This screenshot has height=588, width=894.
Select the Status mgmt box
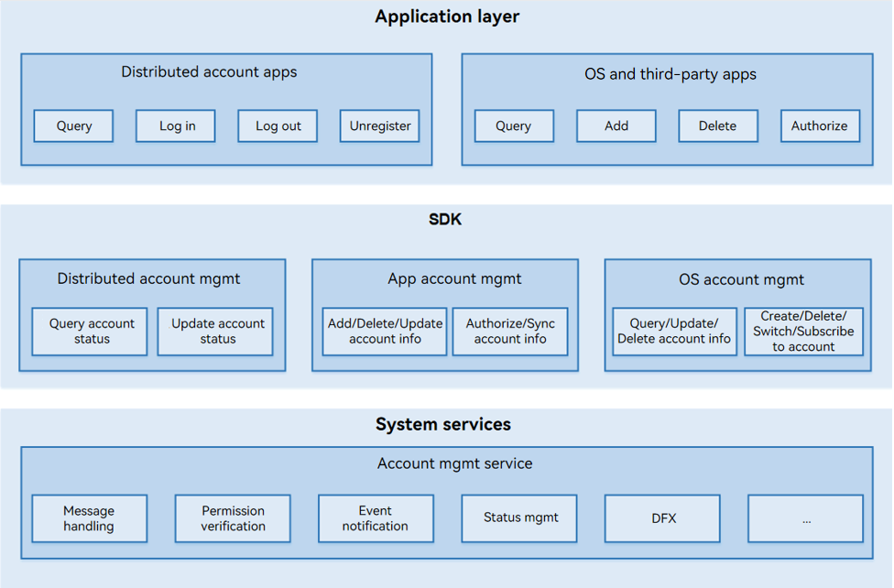[519, 518]
